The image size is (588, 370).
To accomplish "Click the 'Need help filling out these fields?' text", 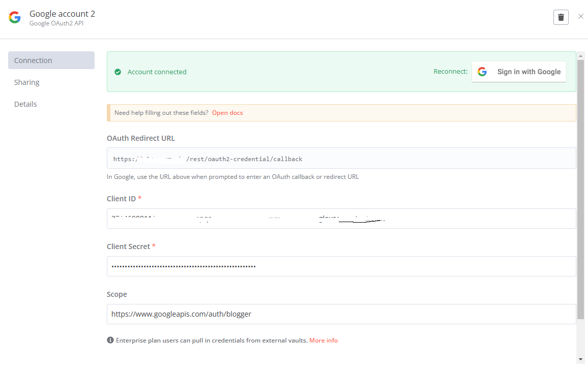I will (x=161, y=113).
